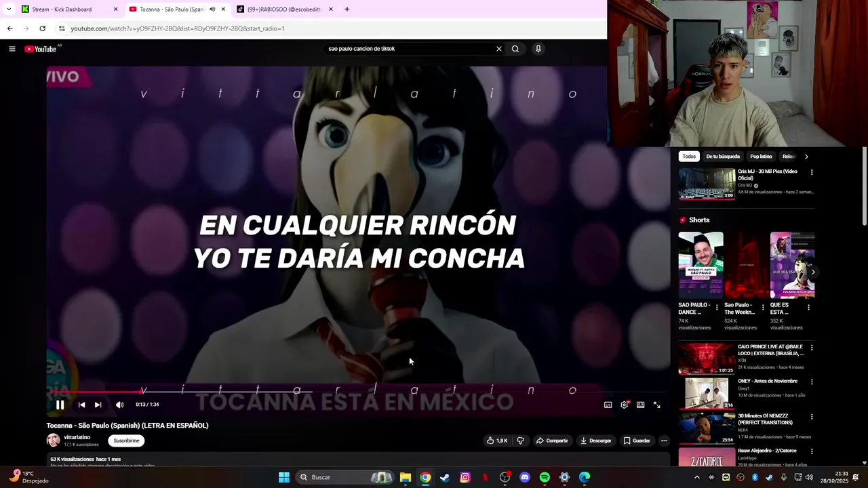This screenshot has height=488, width=868.
Task: Mute the Tocanna tab via speaker icon
Action: point(212,9)
